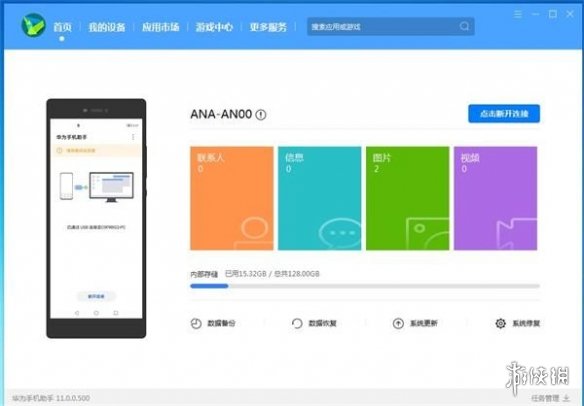Screen dimensions: 584x406
Task: Click the search magnifier icon
Action: [464, 26]
